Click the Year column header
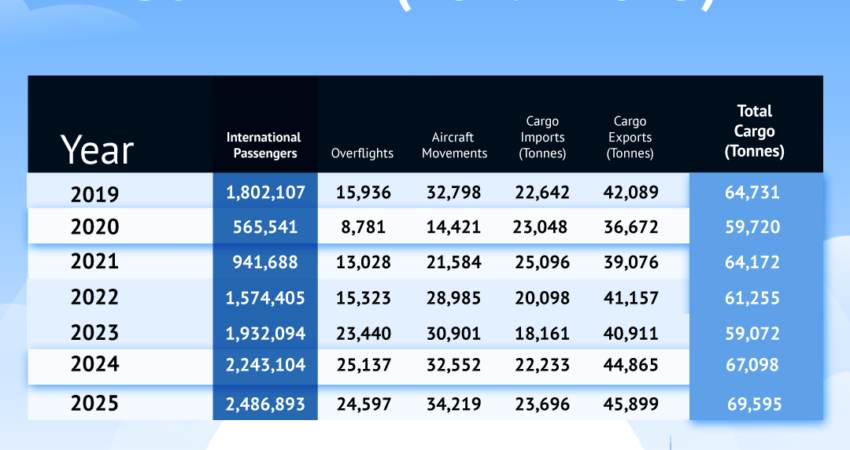This screenshot has width=850, height=450. pos(97,149)
